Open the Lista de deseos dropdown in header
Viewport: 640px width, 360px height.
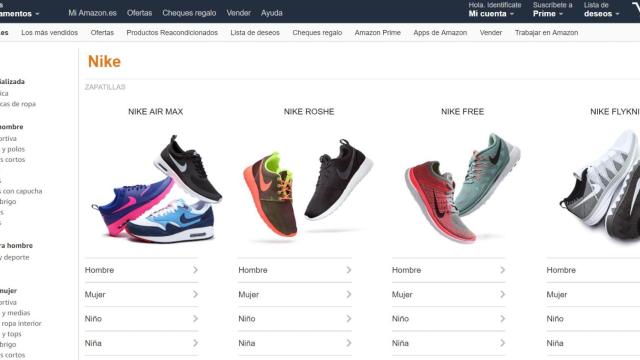(601, 9)
